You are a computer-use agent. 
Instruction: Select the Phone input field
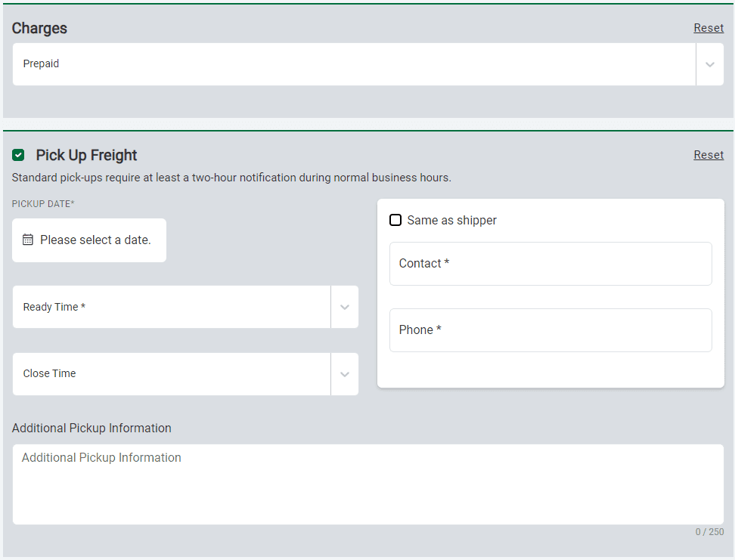[550, 330]
